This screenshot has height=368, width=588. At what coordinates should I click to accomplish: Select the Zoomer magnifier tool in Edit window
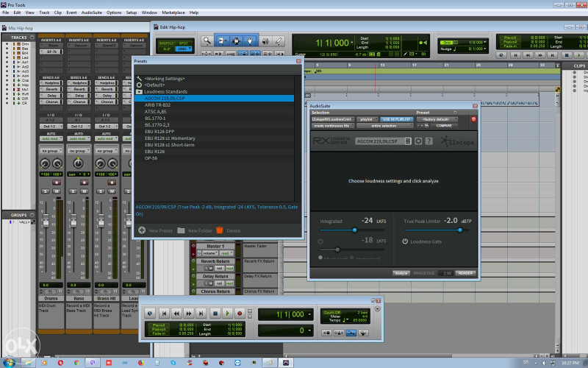point(207,40)
